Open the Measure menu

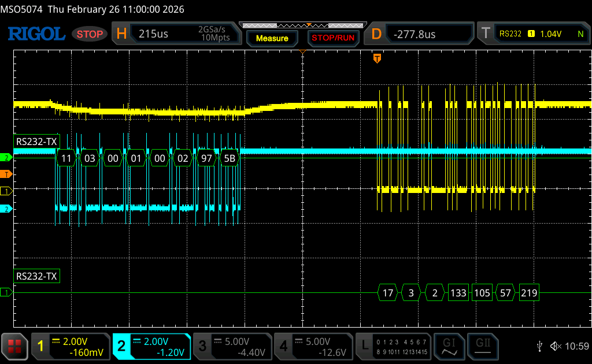[272, 38]
